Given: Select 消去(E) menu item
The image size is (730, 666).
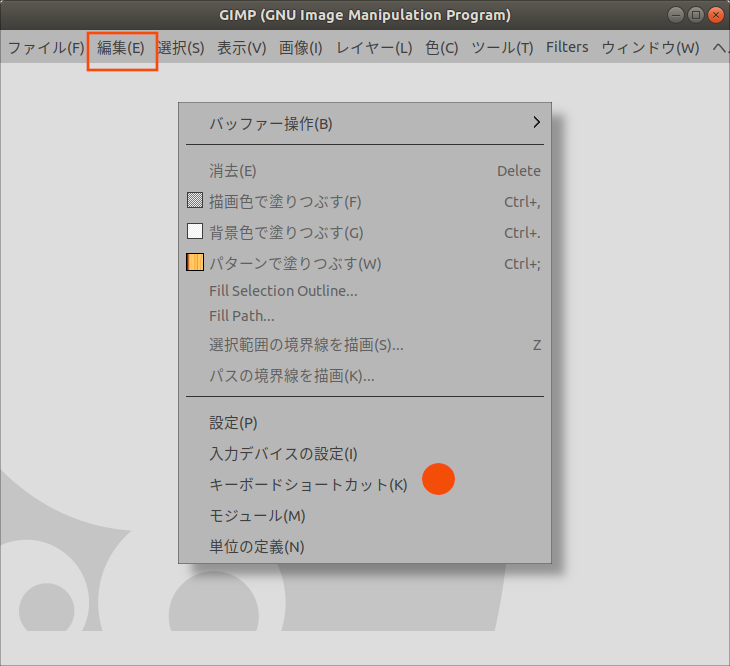Looking at the screenshot, I should pyautogui.click(x=365, y=171).
